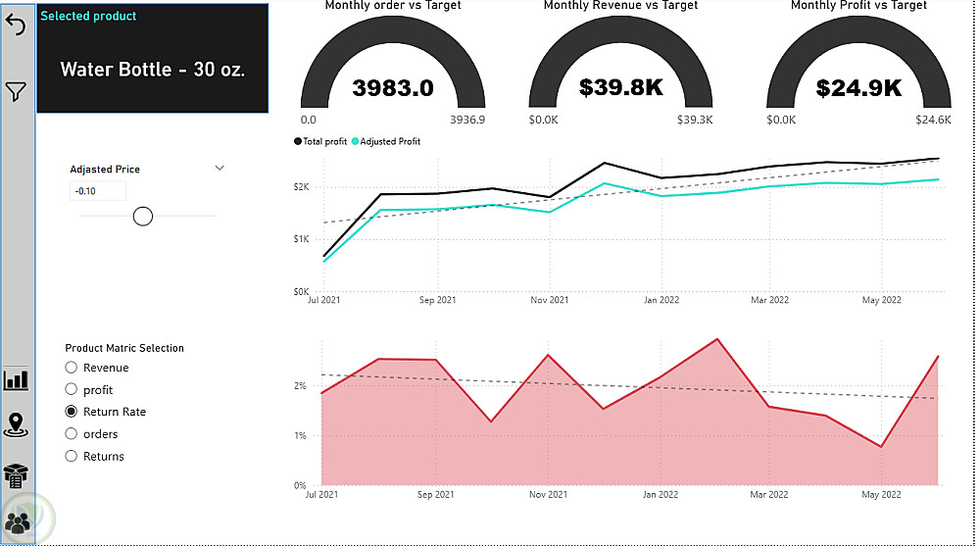Click the Adjusted Price slider handle

[142, 217]
